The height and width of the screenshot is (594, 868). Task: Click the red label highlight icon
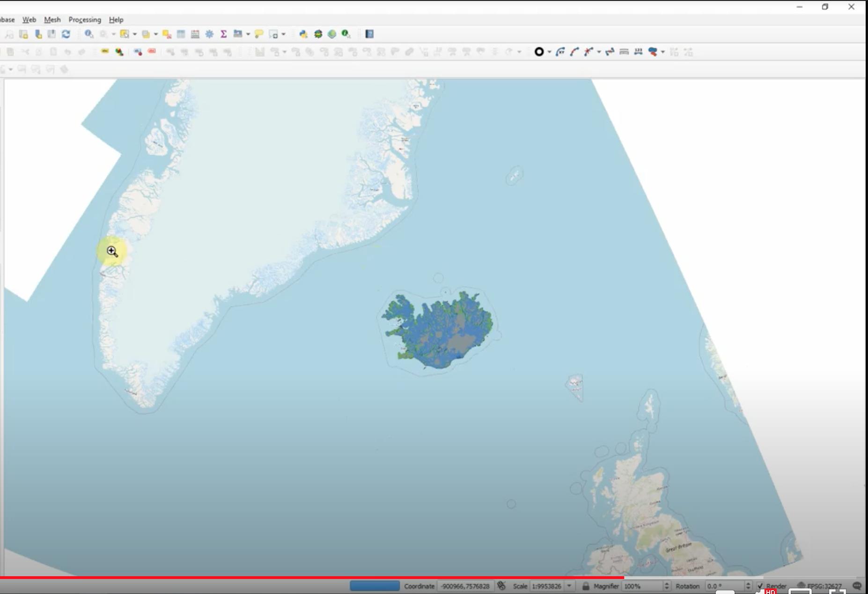pos(152,52)
